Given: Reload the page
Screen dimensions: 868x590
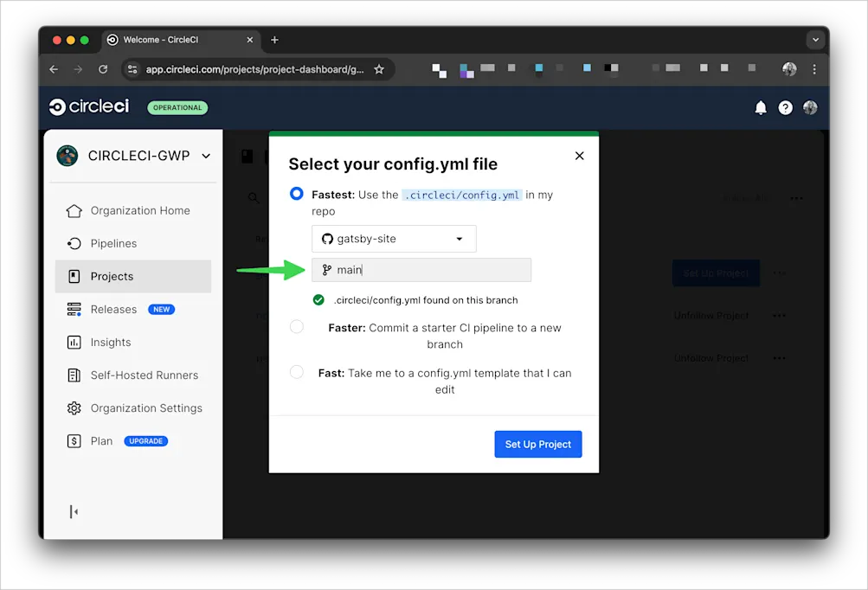Looking at the screenshot, I should (103, 69).
